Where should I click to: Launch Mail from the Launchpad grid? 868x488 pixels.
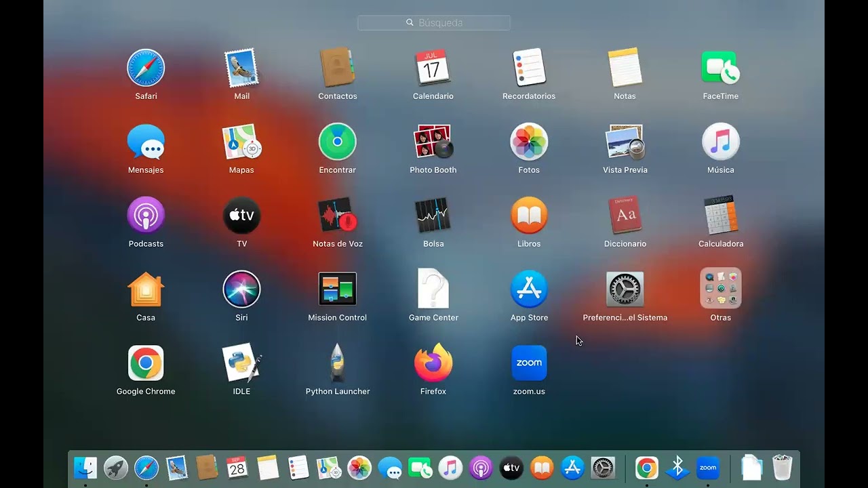[241, 68]
